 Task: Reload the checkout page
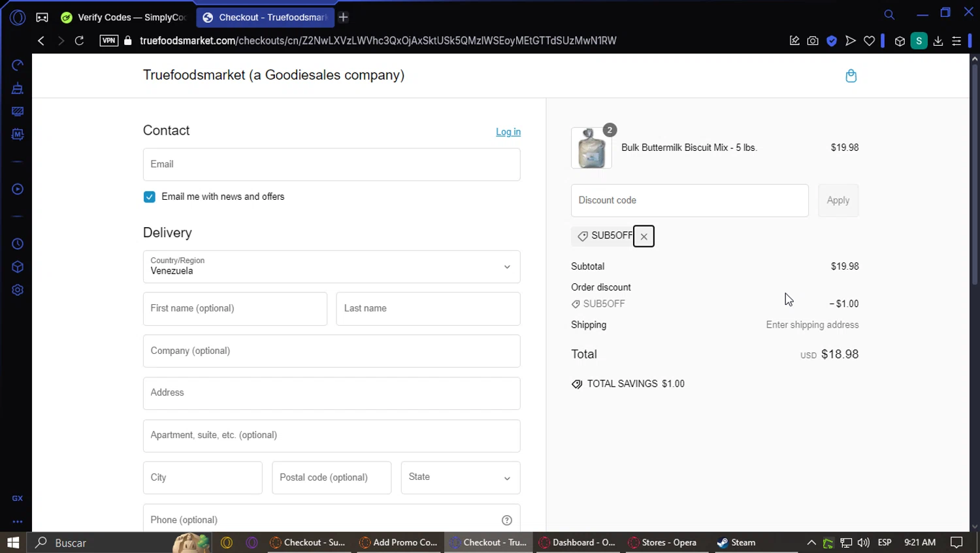[79, 40]
